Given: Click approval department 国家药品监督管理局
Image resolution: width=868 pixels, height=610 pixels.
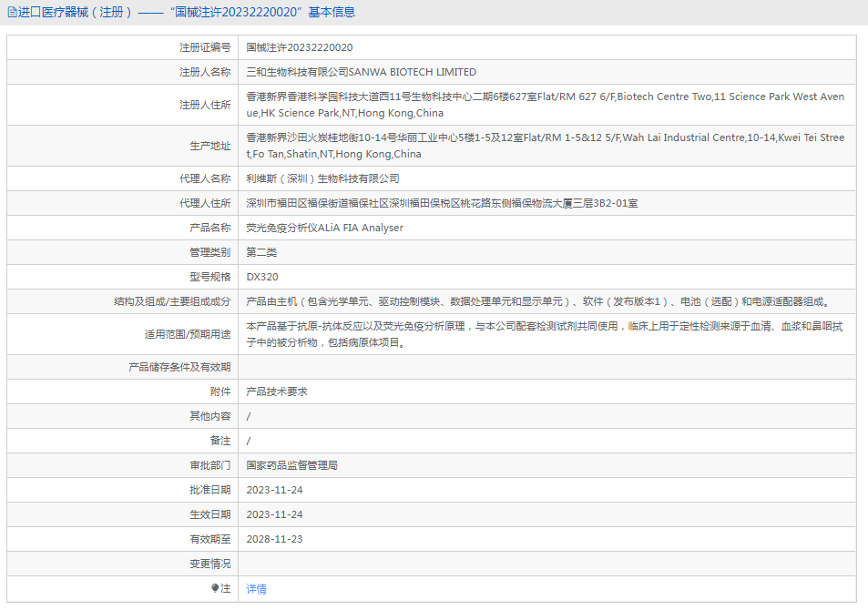Looking at the screenshot, I should tap(292, 465).
